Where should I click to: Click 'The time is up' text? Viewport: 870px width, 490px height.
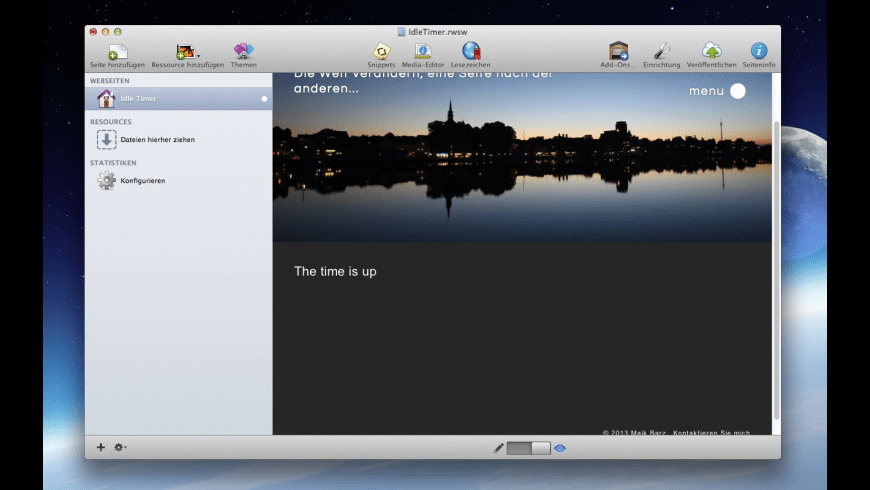pyautogui.click(x=335, y=271)
